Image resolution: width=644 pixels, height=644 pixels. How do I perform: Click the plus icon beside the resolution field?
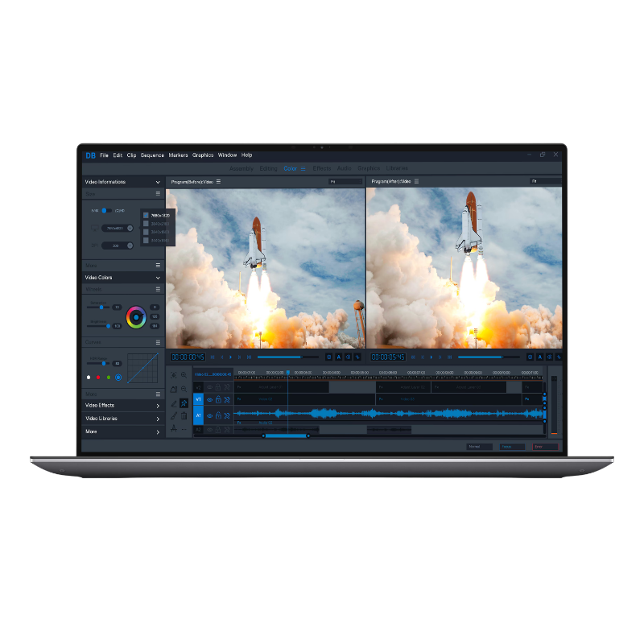(x=130, y=228)
